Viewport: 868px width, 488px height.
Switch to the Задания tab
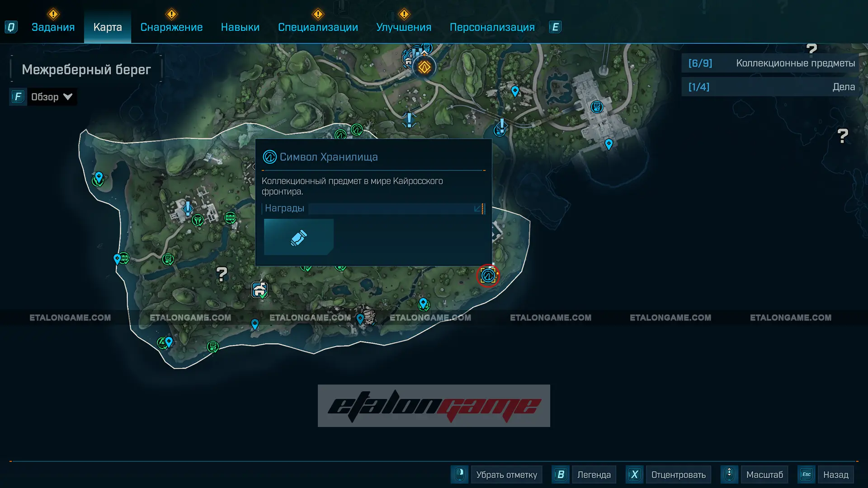pyautogui.click(x=53, y=27)
